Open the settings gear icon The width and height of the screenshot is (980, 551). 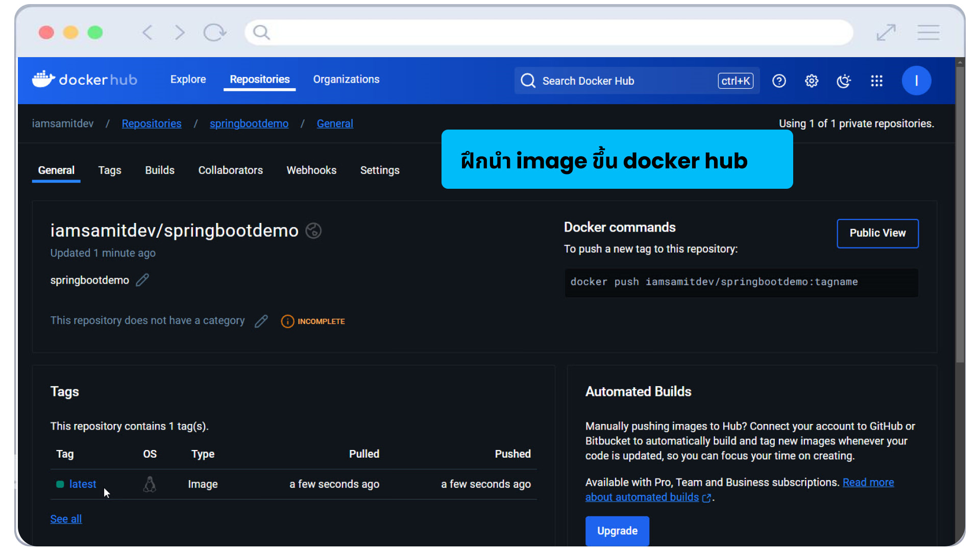(x=812, y=81)
